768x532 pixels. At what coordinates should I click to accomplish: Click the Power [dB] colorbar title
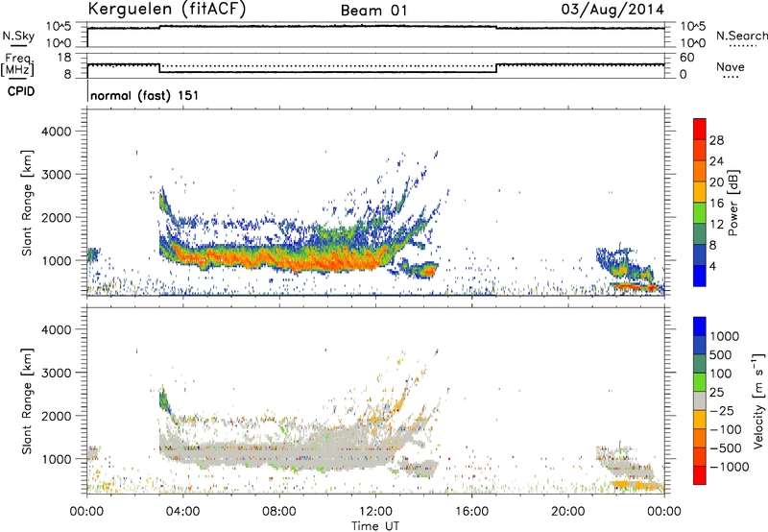coord(732,203)
